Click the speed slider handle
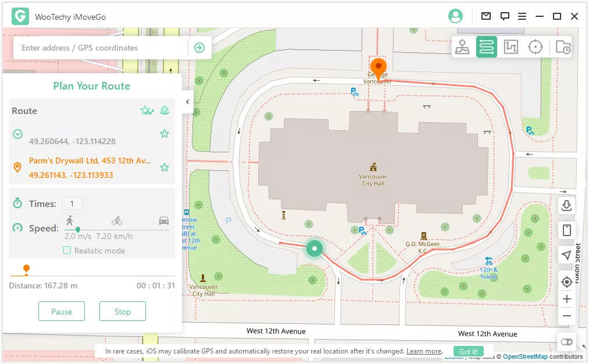Viewport: 589px width, 364px height. point(78,230)
